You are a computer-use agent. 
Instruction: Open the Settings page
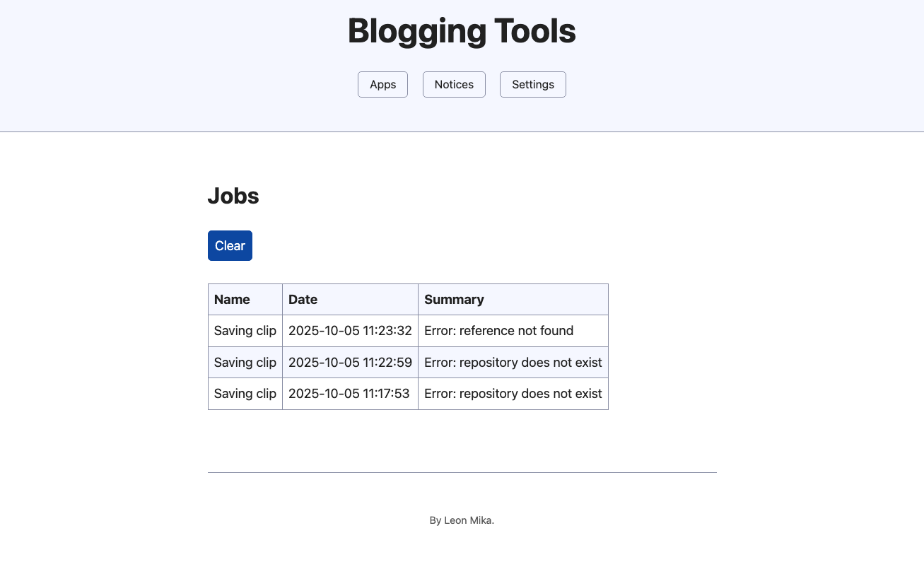tap(532, 85)
